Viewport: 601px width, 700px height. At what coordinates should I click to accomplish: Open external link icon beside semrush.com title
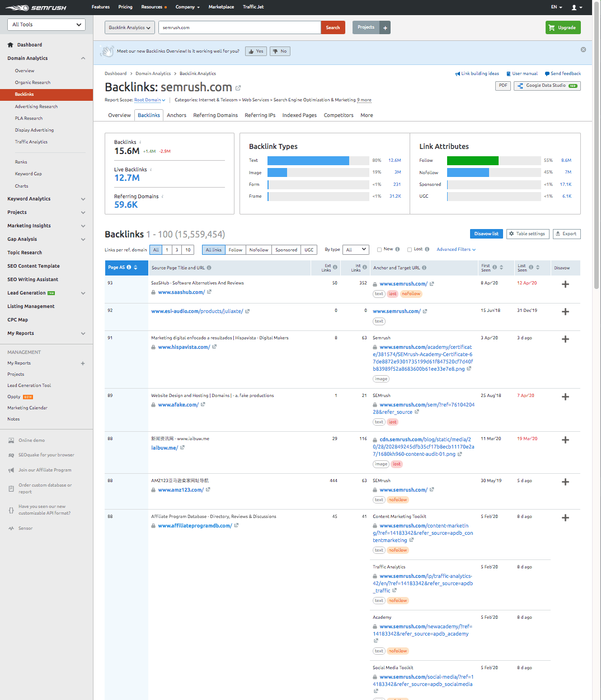click(238, 88)
